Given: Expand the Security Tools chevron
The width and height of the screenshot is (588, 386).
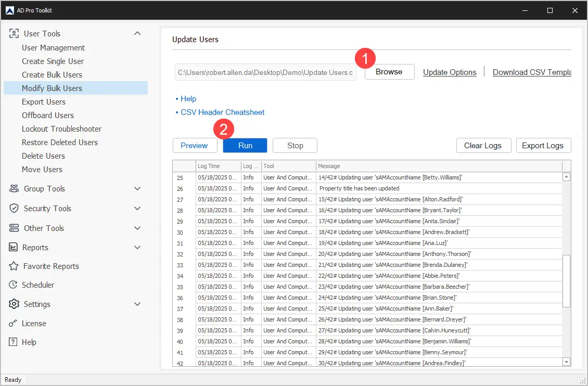Looking at the screenshot, I should (137, 209).
